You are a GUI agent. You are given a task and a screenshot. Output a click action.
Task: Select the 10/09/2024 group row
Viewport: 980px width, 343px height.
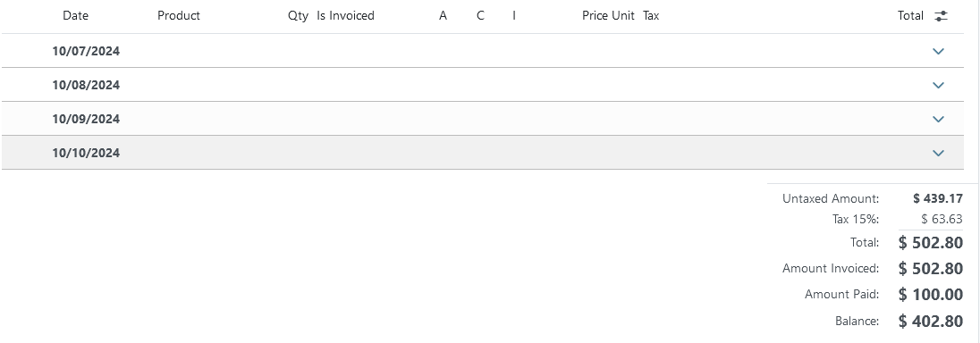click(482, 119)
